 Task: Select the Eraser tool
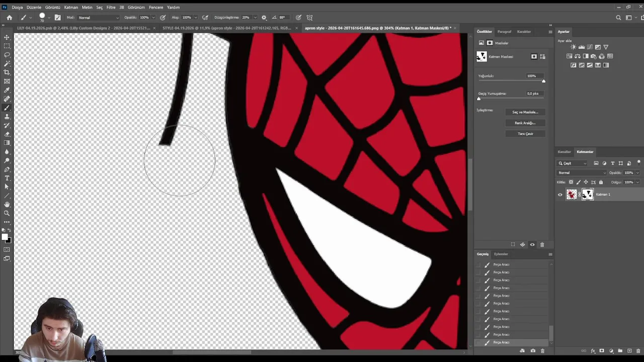[7, 134]
